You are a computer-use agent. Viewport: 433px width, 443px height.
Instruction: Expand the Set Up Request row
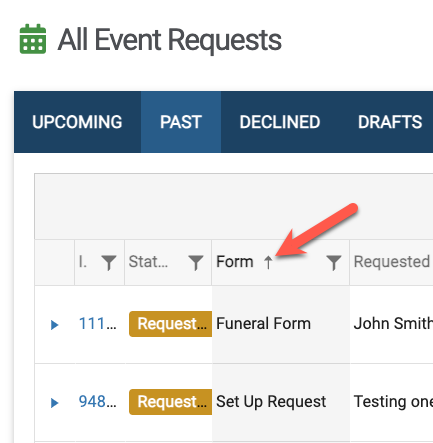(x=54, y=402)
